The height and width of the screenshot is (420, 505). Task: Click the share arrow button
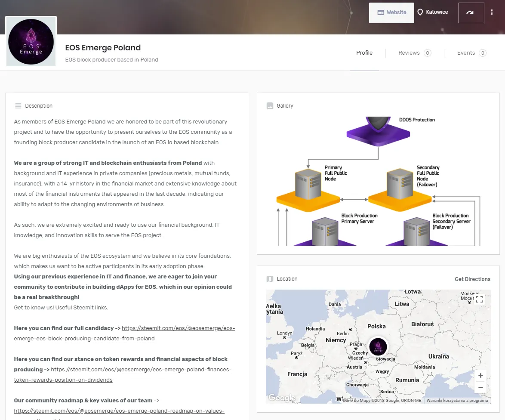[x=471, y=12]
